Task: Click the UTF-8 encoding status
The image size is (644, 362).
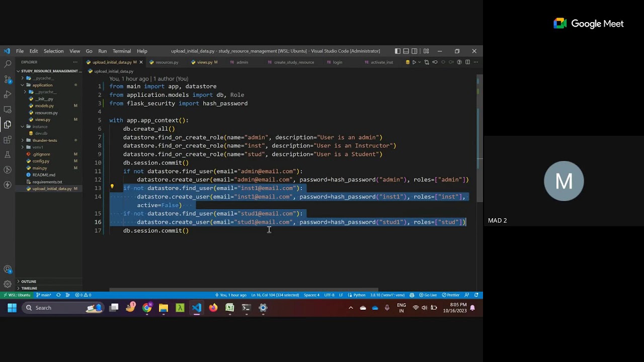Action: [329, 295]
